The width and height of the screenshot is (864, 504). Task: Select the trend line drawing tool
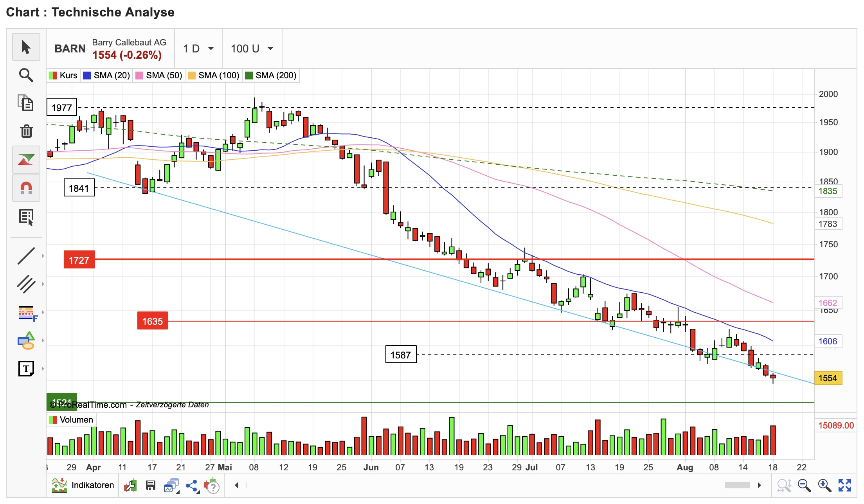(26, 256)
